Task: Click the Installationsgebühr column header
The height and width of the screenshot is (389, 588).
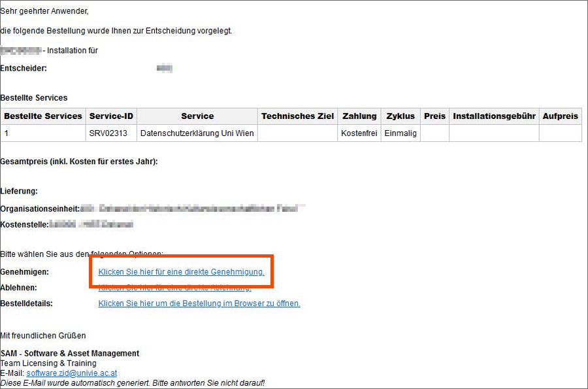Action: point(494,116)
